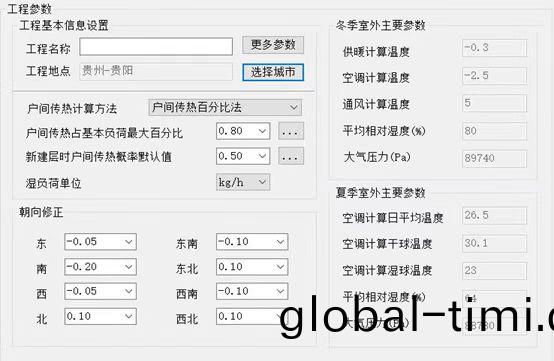Click the winter 空调计算温度 value field
Viewport: 554px width, 361px height.
[x=494, y=76]
